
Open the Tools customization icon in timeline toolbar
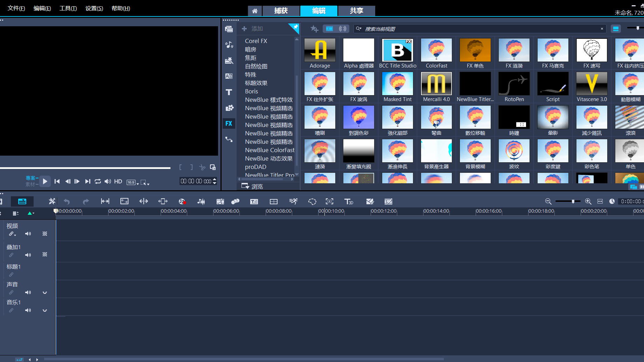pyautogui.click(x=52, y=201)
